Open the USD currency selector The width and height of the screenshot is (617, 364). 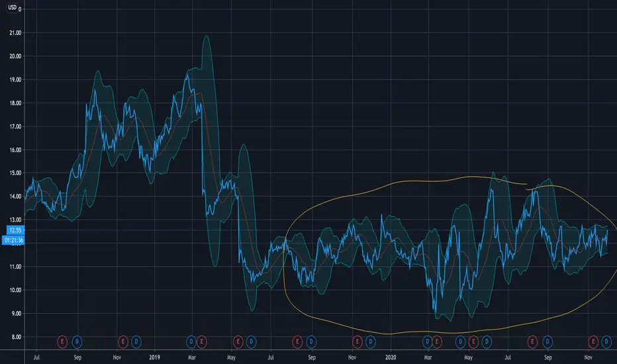pyautogui.click(x=12, y=7)
